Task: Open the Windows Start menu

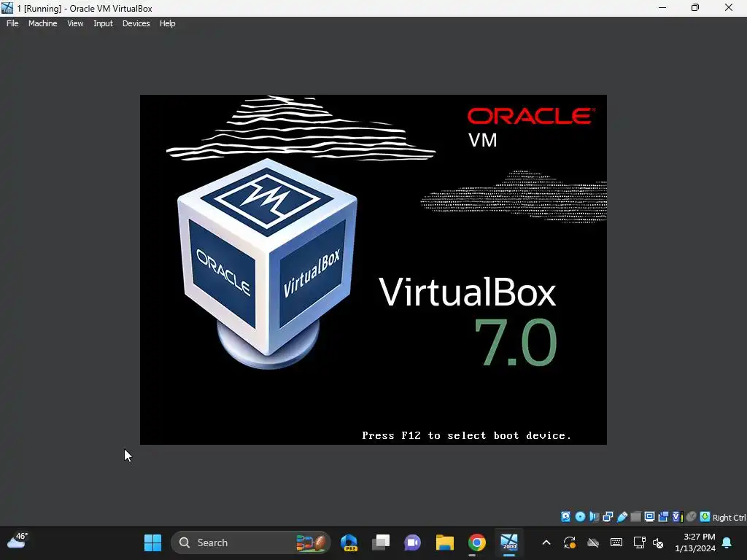Action: click(153, 542)
